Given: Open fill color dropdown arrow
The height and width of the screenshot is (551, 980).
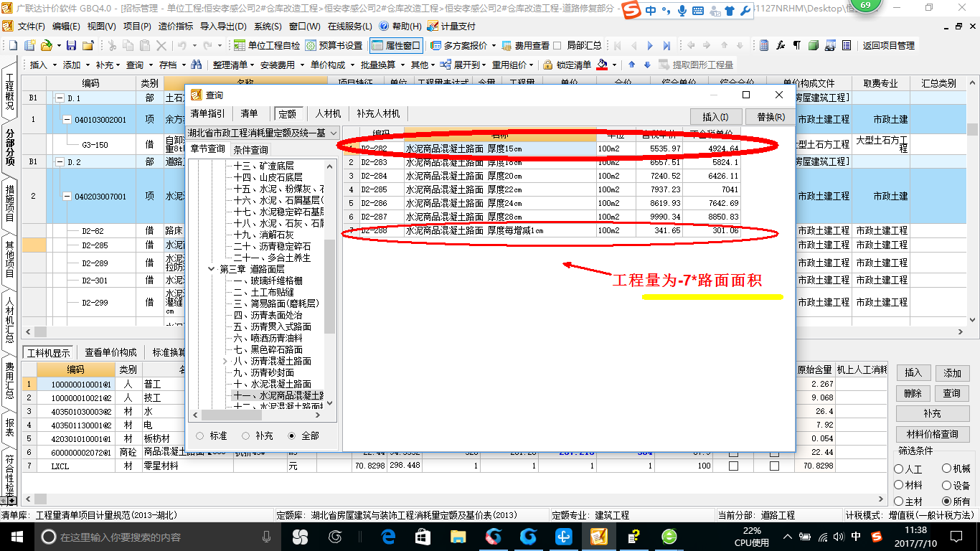Looking at the screenshot, I should point(615,65).
